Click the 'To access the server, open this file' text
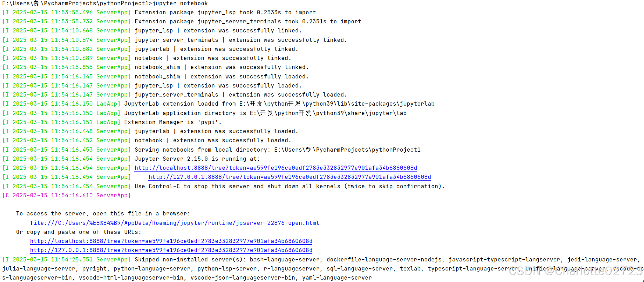644x282 pixels. point(103,214)
